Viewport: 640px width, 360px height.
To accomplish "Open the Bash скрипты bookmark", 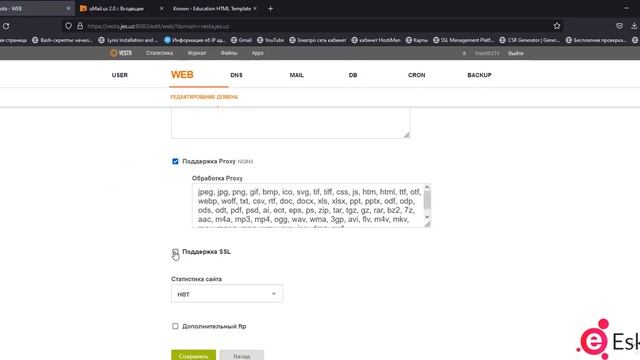I will click(62, 40).
